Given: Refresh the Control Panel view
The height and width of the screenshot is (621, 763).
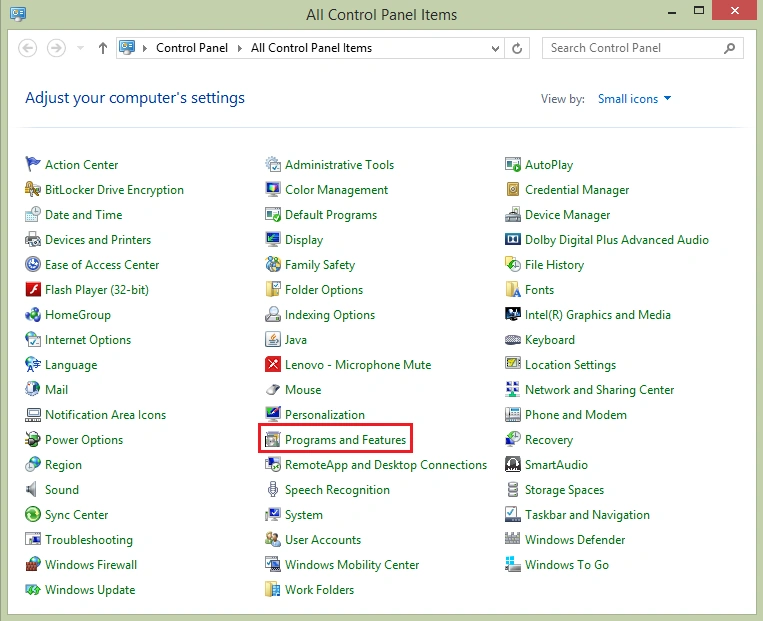Looking at the screenshot, I should [517, 48].
